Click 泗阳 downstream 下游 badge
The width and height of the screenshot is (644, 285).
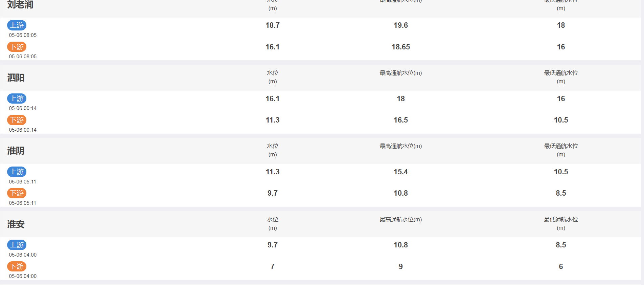coord(17,120)
